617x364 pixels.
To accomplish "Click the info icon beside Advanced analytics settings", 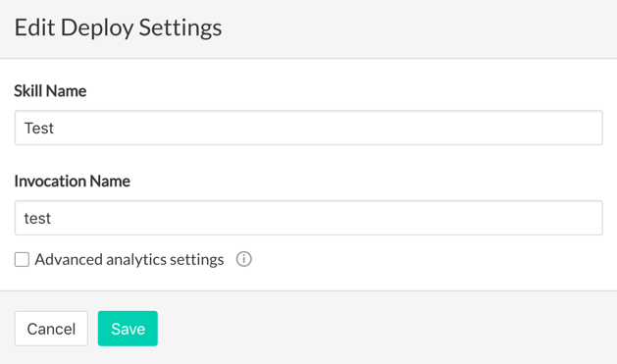I will [243, 259].
